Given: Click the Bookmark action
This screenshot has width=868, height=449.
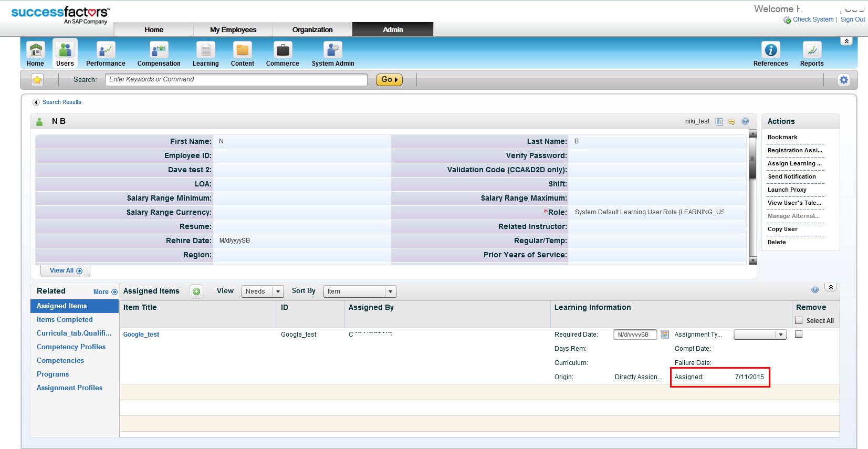Looking at the screenshot, I should (782, 138).
